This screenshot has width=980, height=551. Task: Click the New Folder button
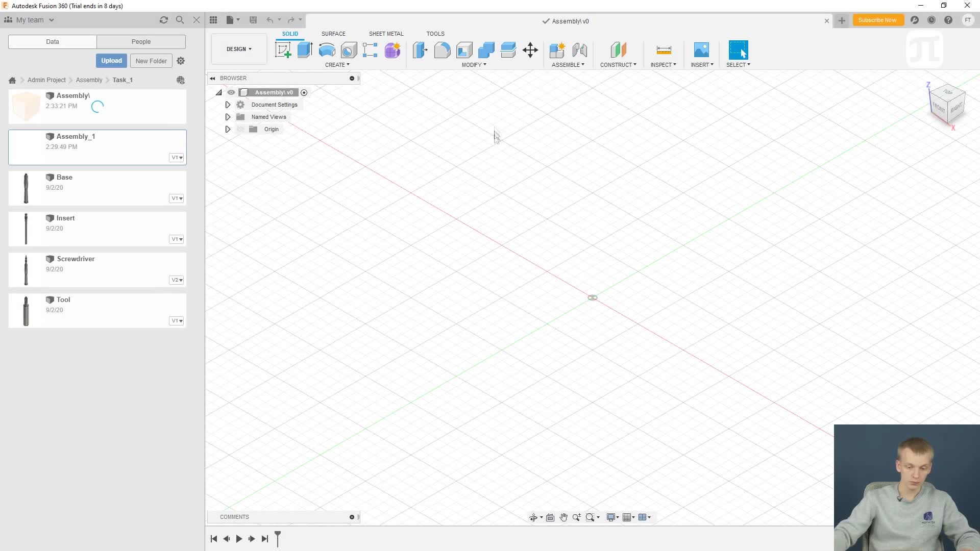[151, 61]
